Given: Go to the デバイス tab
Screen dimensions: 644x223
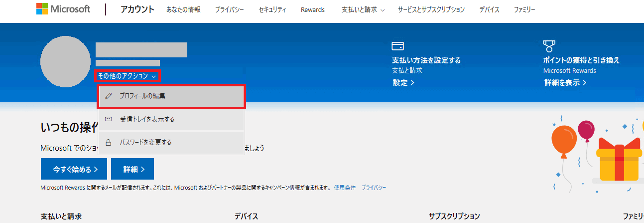Looking at the screenshot, I should click(489, 10).
